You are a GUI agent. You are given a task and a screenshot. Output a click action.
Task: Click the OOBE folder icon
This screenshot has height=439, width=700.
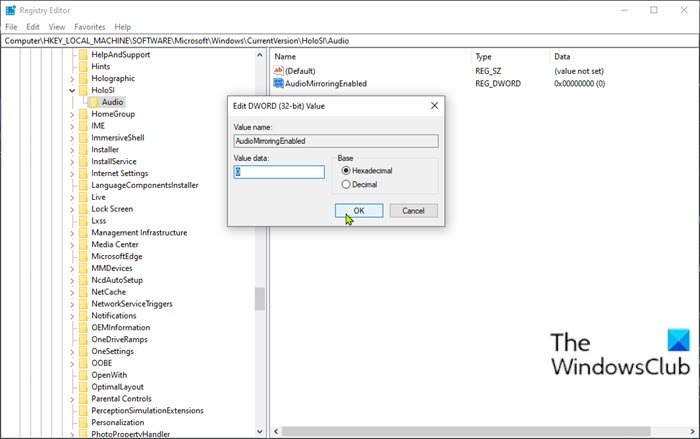click(83, 363)
